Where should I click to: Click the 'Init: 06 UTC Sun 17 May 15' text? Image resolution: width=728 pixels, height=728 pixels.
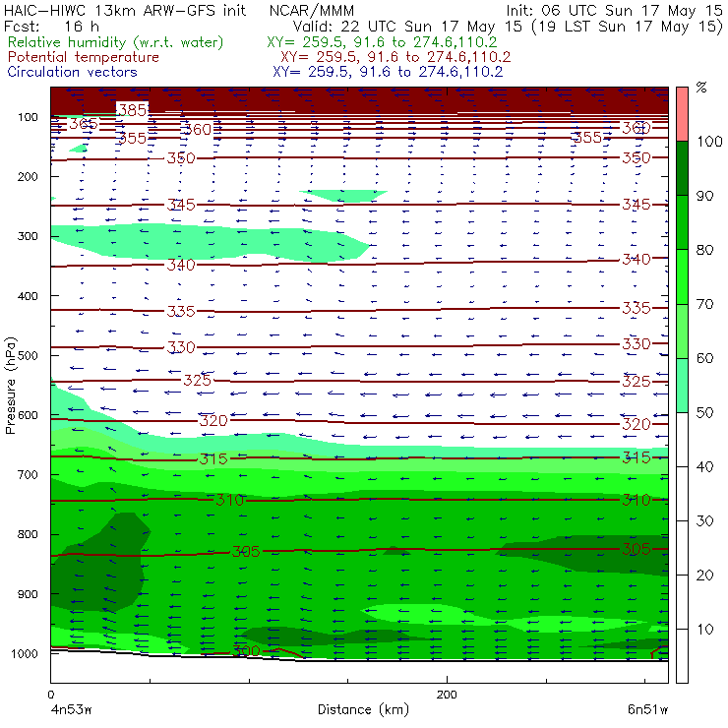(614, 10)
